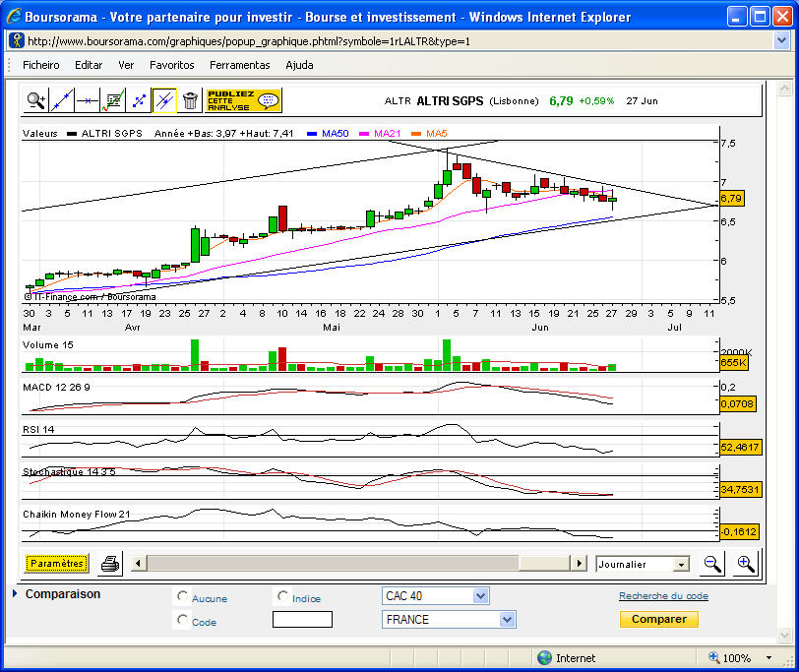The height and width of the screenshot is (672, 799).
Task: Open the 100% zoom level dropdown
Action: point(768,658)
